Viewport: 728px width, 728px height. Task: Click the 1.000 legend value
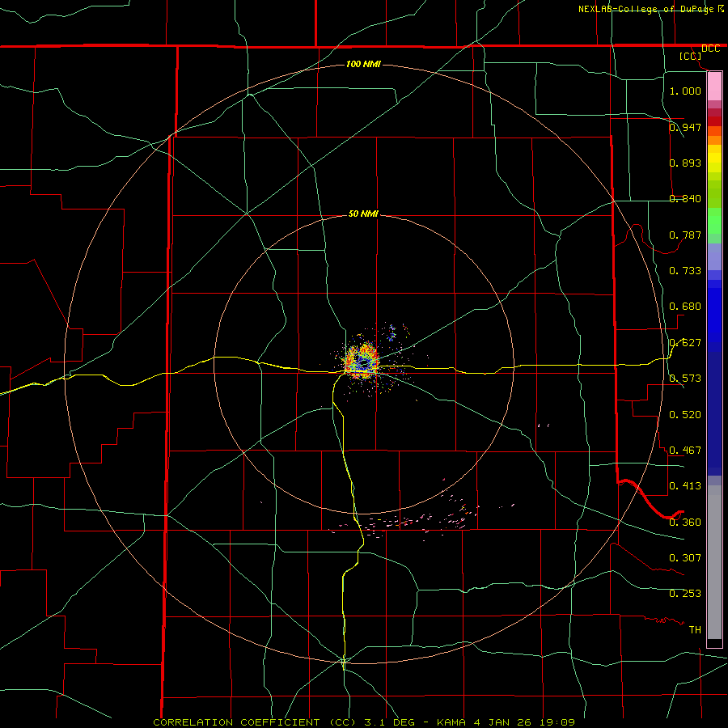685,91
